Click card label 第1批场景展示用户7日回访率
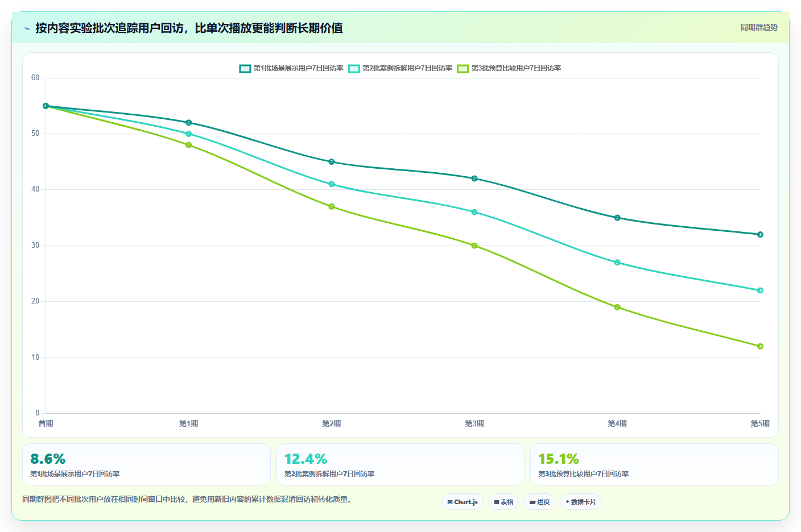801x532 pixels. click(x=75, y=474)
